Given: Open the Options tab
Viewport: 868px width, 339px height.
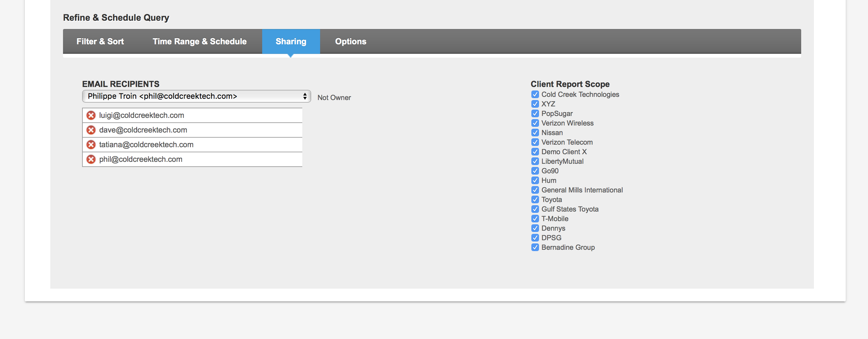Looking at the screenshot, I should [x=350, y=41].
